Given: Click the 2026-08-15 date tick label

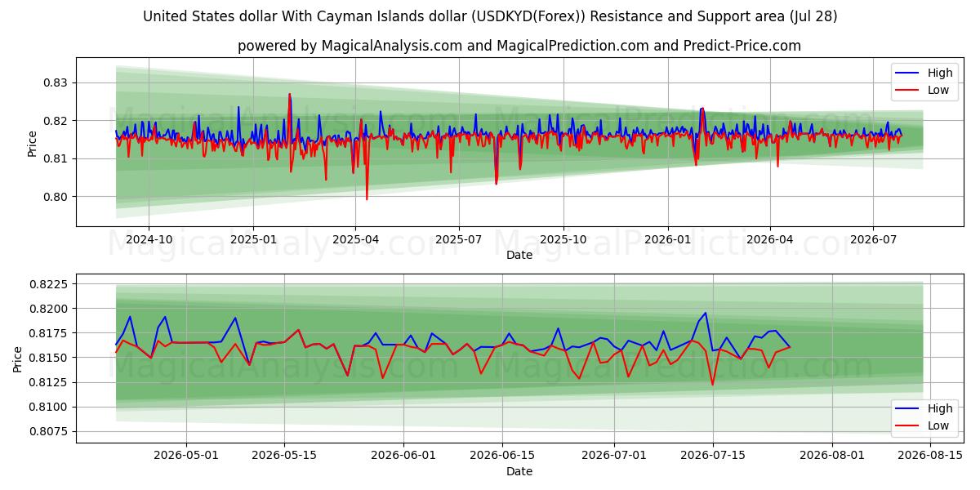Looking at the screenshot, I should 929,456.
